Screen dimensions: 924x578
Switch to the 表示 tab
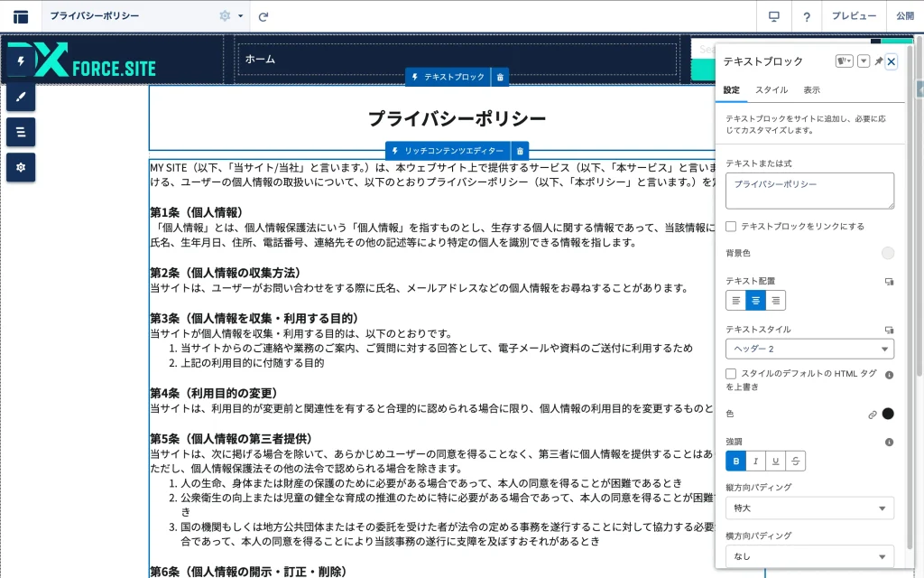pyautogui.click(x=811, y=90)
